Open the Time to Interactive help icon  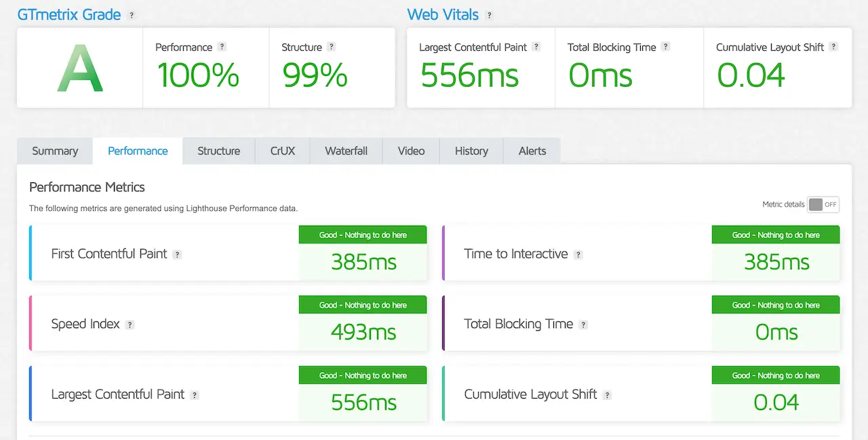tap(578, 254)
